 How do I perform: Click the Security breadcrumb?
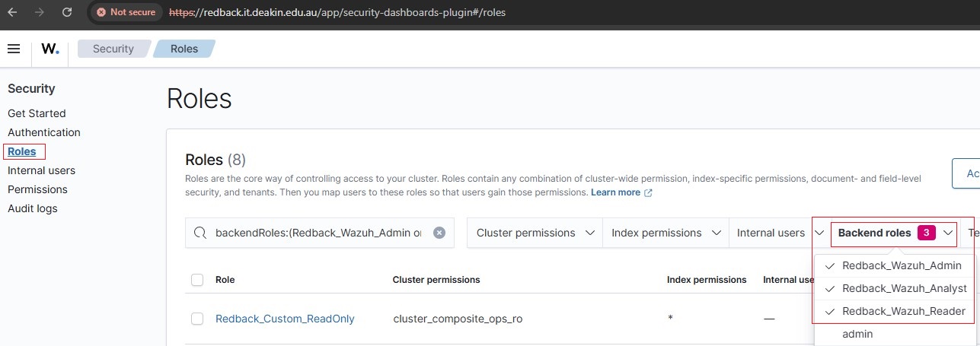pyautogui.click(x=113, y=49)
